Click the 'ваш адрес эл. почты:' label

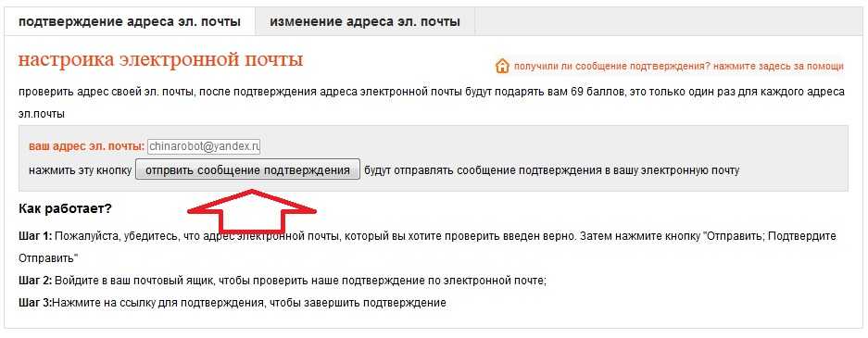86,146
